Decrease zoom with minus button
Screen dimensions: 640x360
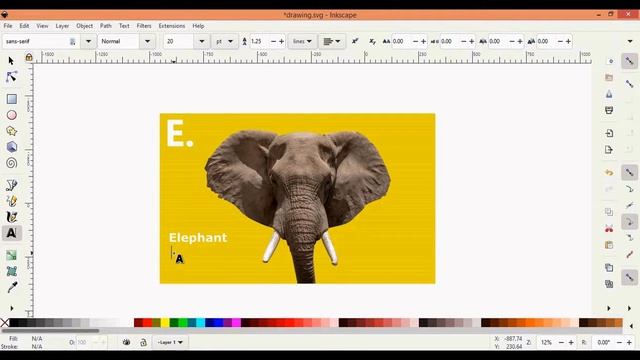pos(561,342)
